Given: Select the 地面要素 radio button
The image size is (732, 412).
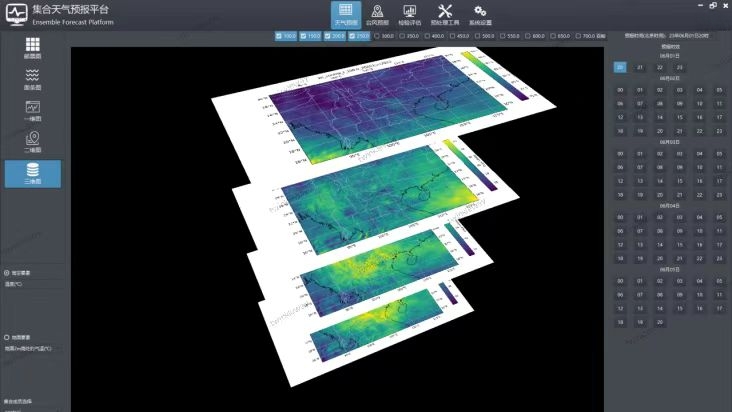Looking at the screenshot, I should (8, 337).
